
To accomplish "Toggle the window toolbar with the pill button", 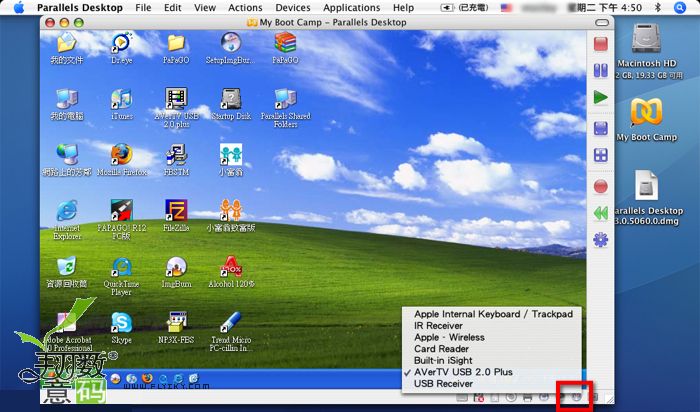I will [602, 23].
